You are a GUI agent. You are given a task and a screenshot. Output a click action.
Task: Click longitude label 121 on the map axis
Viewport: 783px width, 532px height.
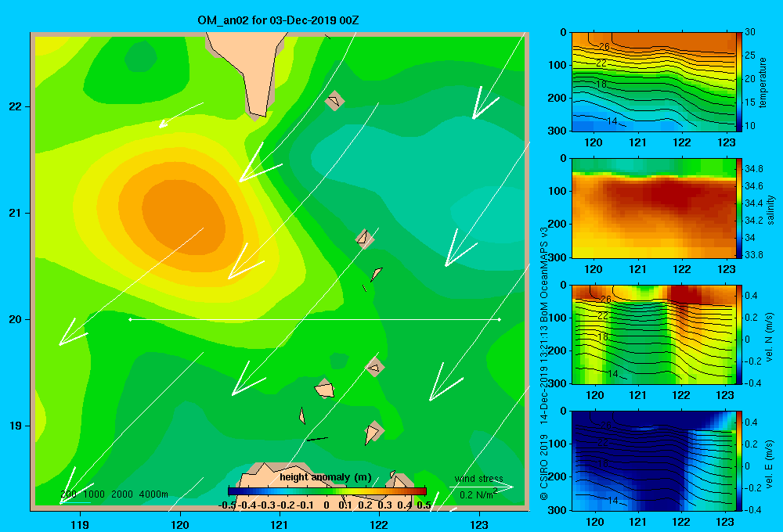[x=280, y=524]
